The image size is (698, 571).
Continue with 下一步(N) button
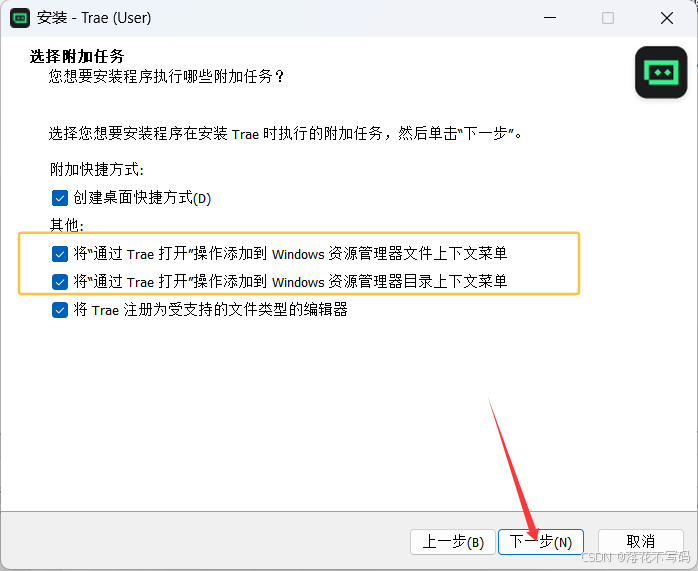[x=540, y=542]
